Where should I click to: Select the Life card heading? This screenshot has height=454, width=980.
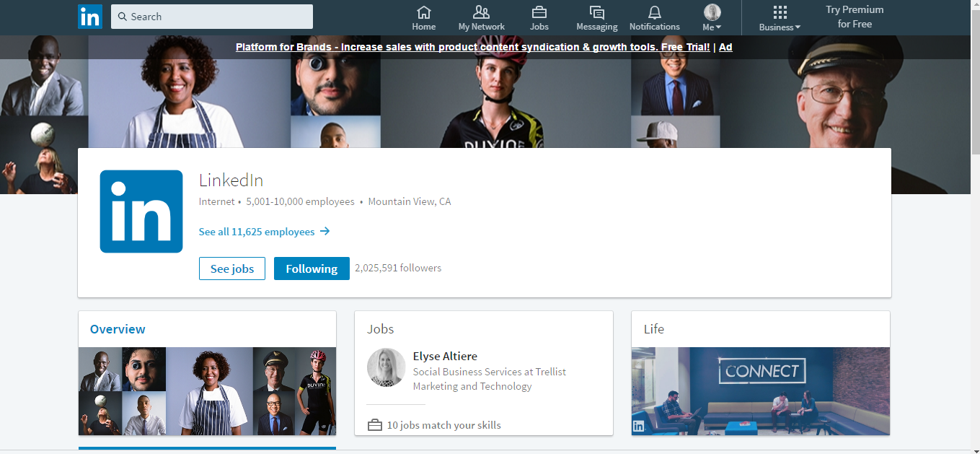(653, 329)
